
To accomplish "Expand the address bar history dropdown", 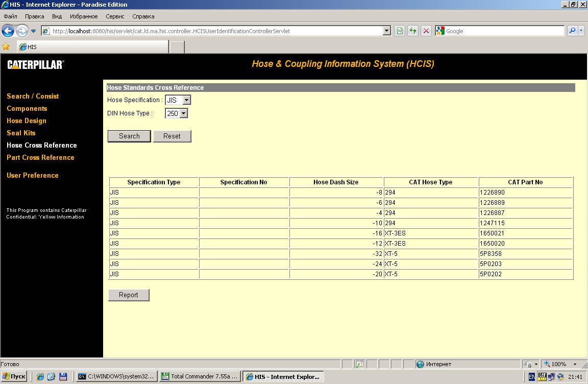I will point(387,31).
